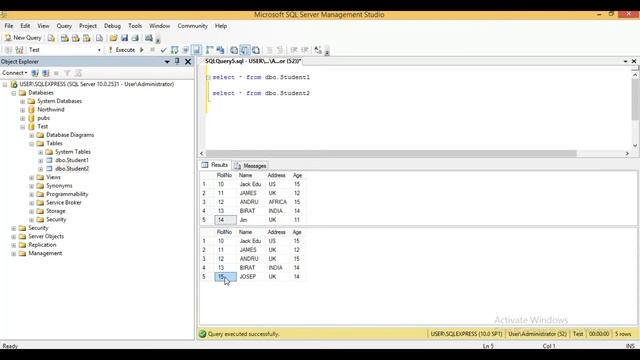
Task: Toggle IntelliSense Enabled button
Action: (196, 50)
